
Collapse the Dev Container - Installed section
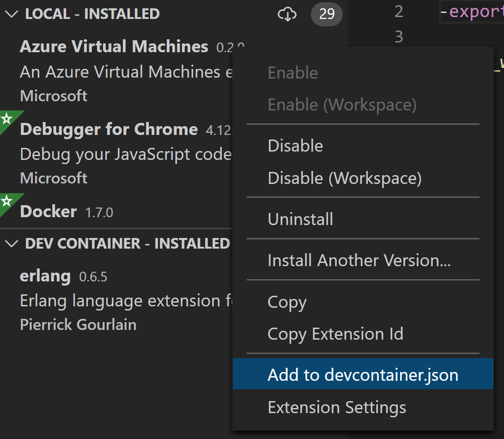(x=11, y=244)
